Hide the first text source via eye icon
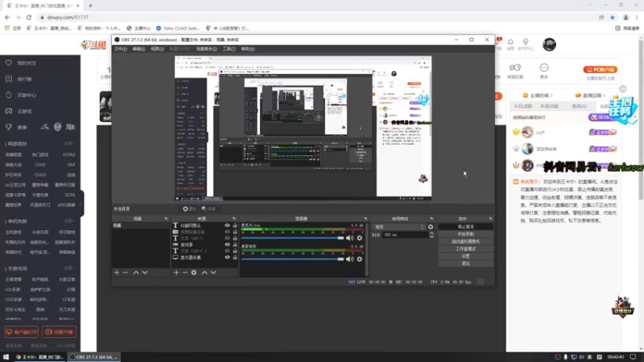This screenshot has height=362, width=644. pos(227,225)
